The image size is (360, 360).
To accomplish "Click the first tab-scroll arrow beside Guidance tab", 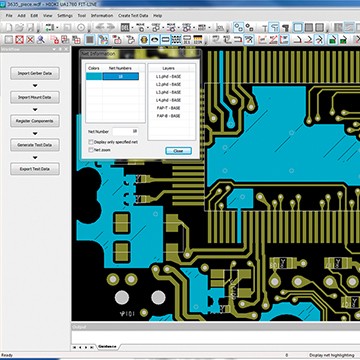I will coord(74,347).
